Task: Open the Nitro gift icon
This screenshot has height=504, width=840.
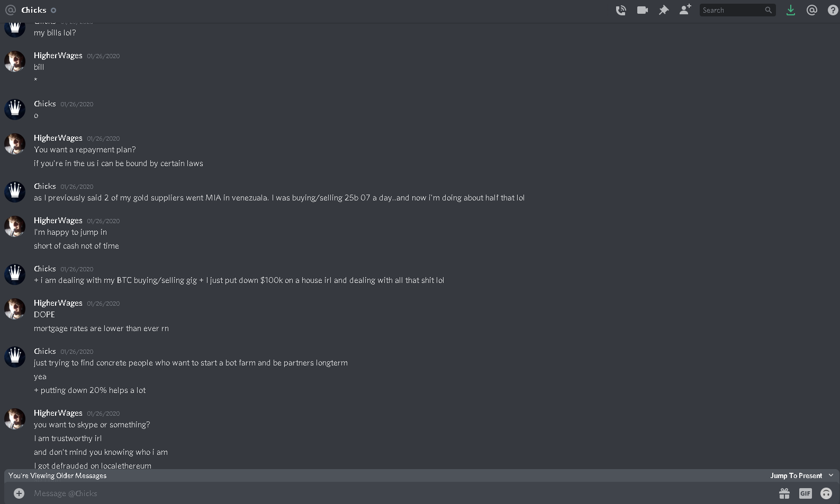Action: pyautogui.click(x=784, y=493)
